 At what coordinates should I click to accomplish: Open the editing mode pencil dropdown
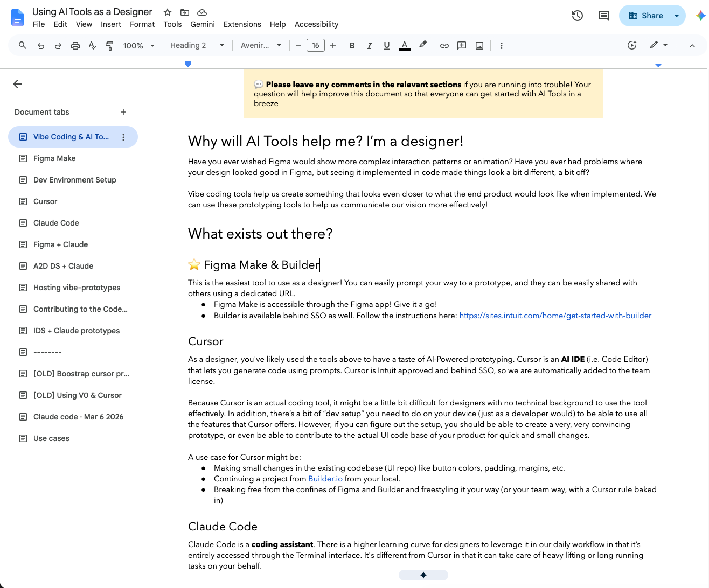point(659,45)
